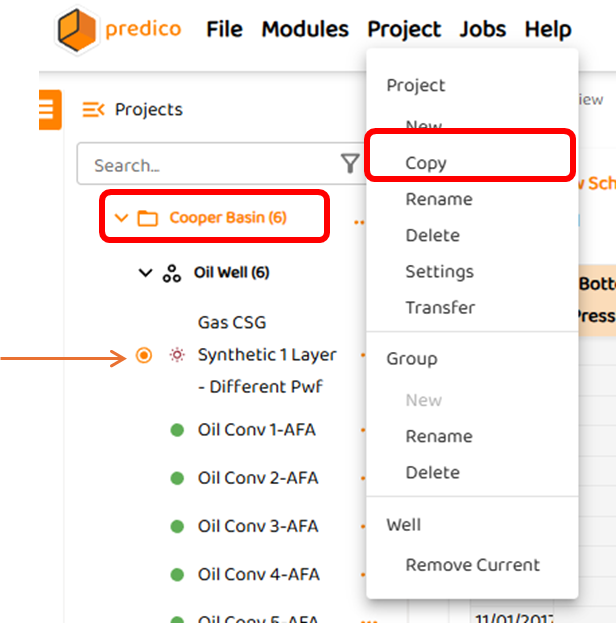Click green status dot for Oil Conv 1-AFA
Screen dimensions: 616x623
(177, 430)
